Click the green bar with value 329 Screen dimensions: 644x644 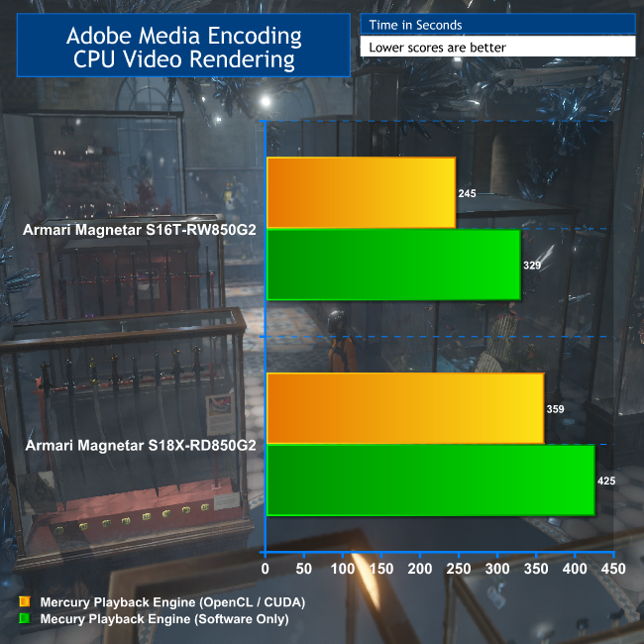coord(394,265)
